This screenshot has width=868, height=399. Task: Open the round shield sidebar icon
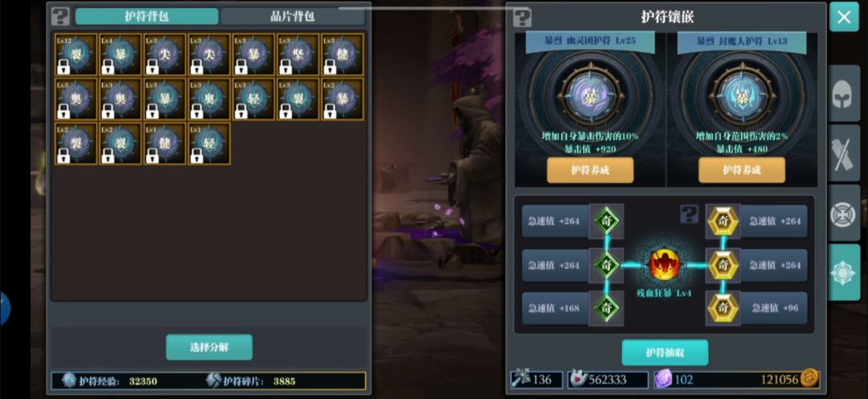point(844,213)
